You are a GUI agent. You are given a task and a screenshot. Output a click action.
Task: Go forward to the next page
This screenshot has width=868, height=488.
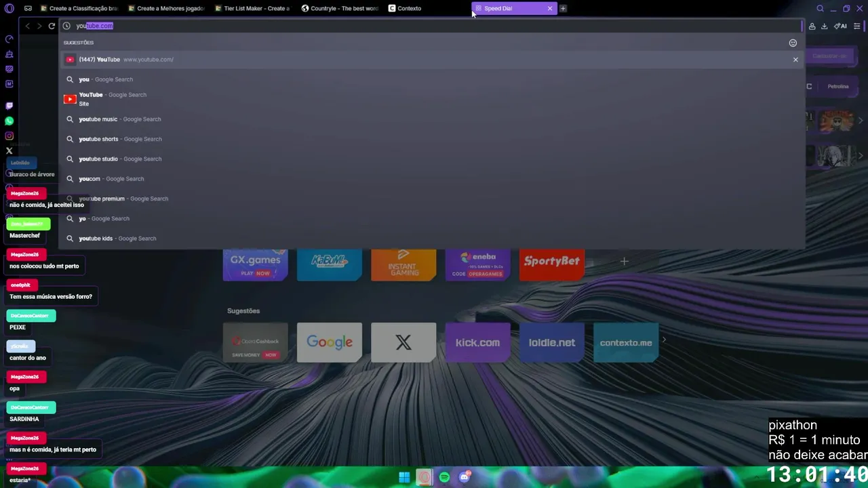pos(39,26)
